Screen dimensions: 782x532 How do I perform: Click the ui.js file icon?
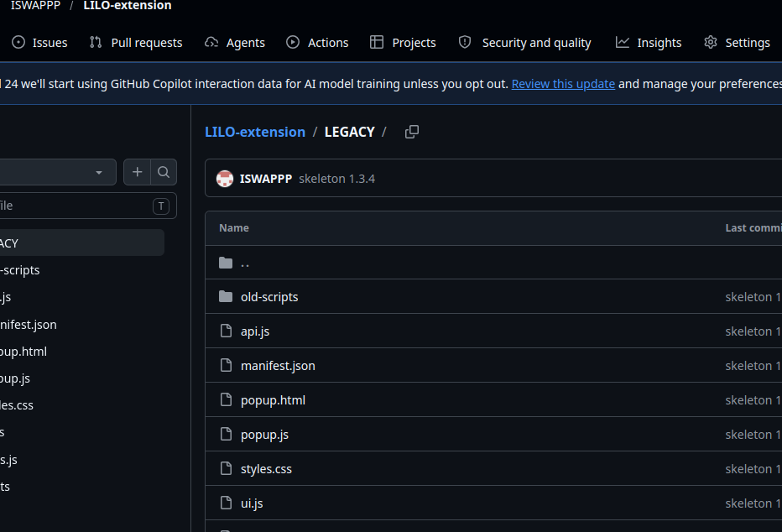(226, 503)
